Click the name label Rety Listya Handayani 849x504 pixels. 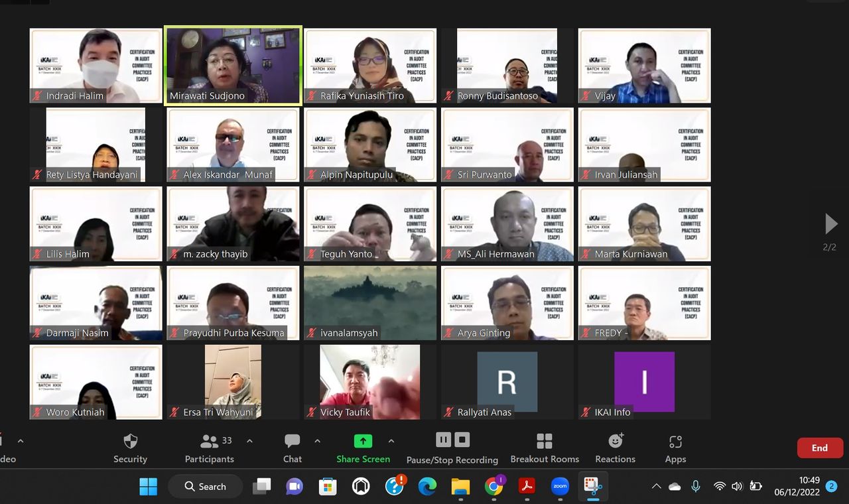(92, 175)
